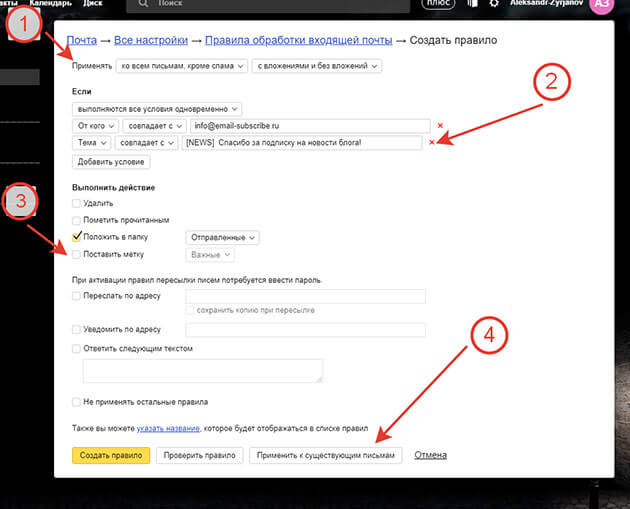Image resolution: width=630 pixels, height=509 pixels.
Task: Open 'ко всем письмам, кроме спама' dropdown
Action: point(182,66)
